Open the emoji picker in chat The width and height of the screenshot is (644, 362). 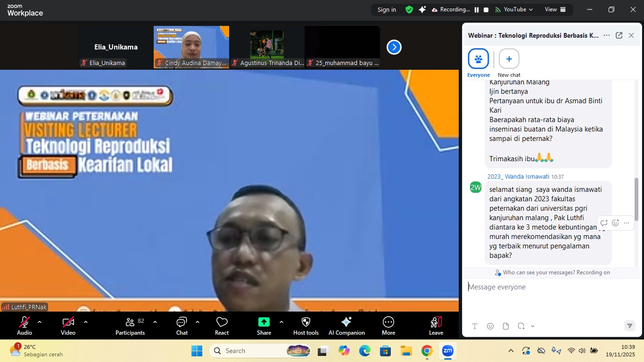[490, 326]
